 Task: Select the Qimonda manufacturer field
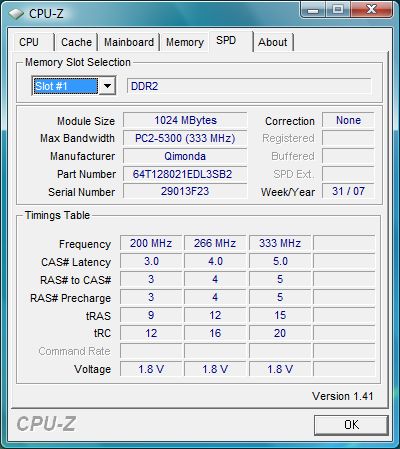pos(185,156)
